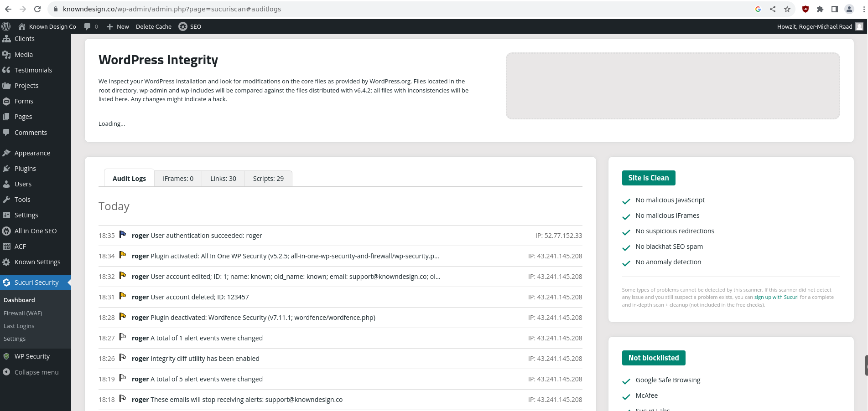This screenshot has height=411, width=868.
Task: Click the WP Security shield icon
Action: (x=6, y=356)
